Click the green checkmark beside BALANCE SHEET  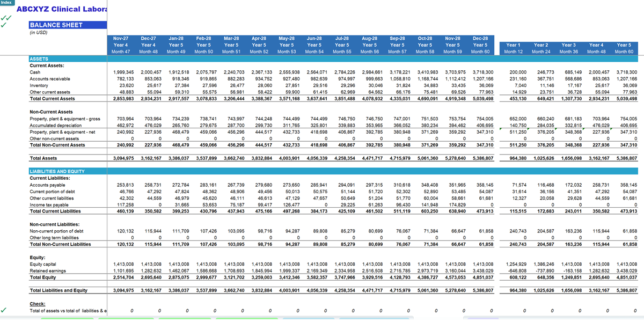(5, 24)
